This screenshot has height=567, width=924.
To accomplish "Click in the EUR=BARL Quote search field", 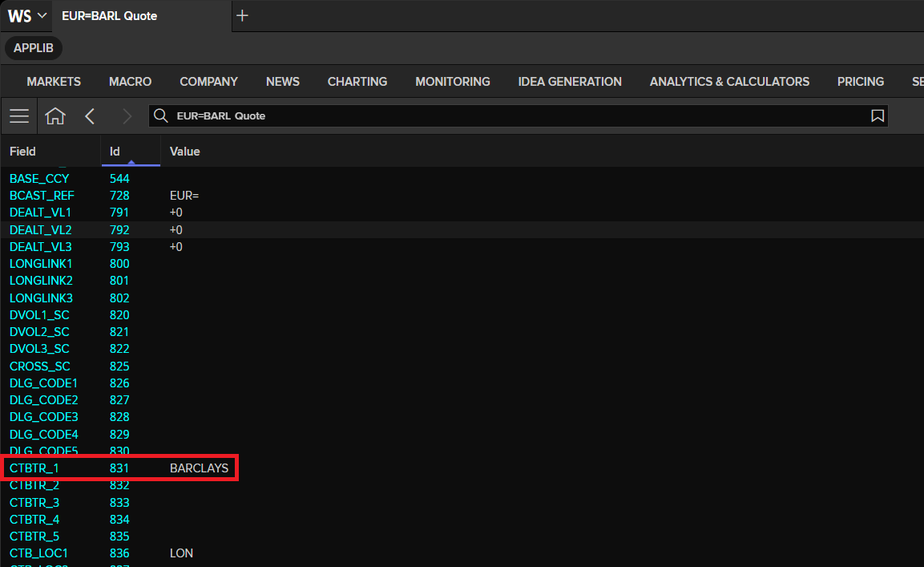I will click(x=518, y=115).
